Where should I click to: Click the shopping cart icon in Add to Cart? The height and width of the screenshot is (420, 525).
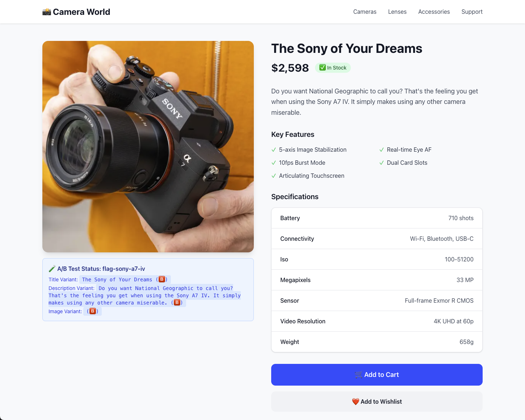[x=358, y=375]
